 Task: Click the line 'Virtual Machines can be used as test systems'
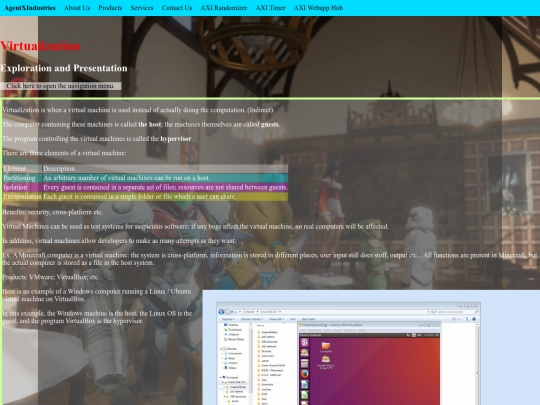[195, 226]
